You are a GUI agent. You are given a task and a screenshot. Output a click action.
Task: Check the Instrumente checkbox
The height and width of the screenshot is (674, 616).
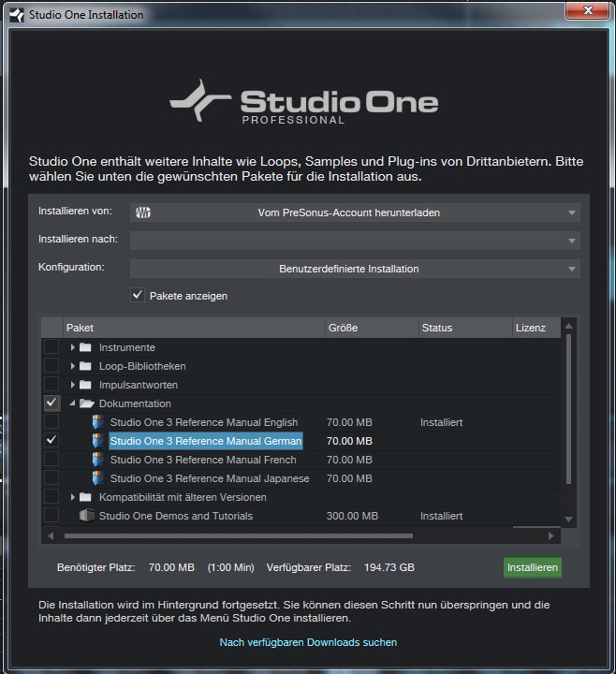pos(51,346)
